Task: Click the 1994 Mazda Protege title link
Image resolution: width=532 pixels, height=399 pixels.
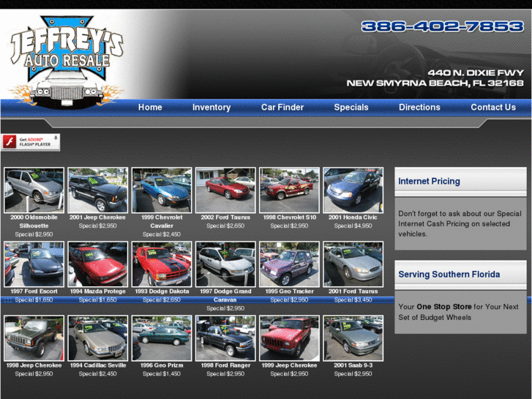Action: 98,291
